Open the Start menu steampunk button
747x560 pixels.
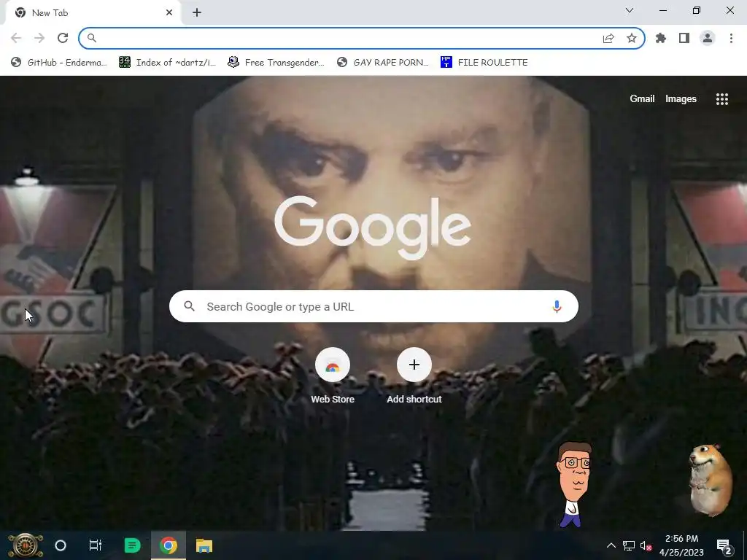[25, 545]
